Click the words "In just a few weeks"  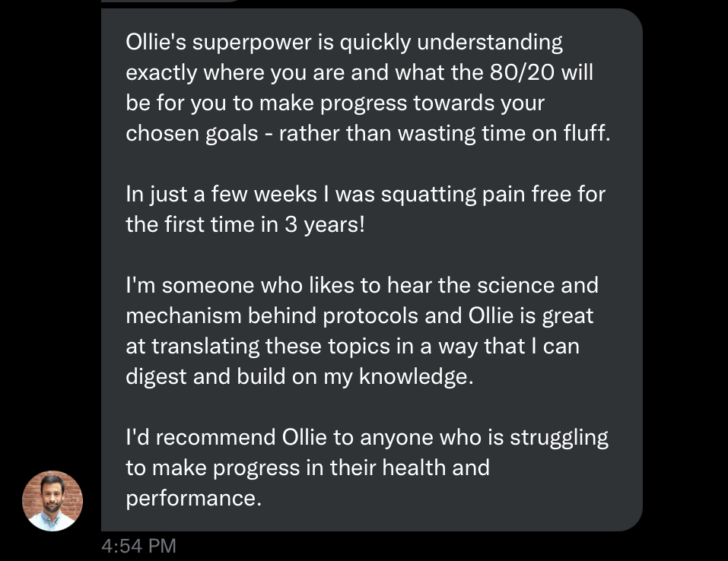(x=221, y=195)
